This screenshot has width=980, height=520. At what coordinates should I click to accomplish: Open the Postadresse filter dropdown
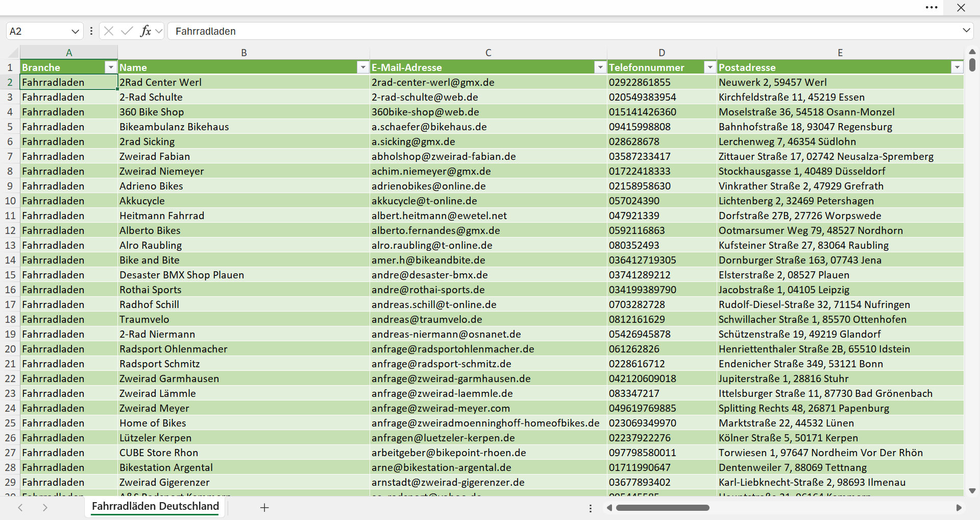(957, 67)
